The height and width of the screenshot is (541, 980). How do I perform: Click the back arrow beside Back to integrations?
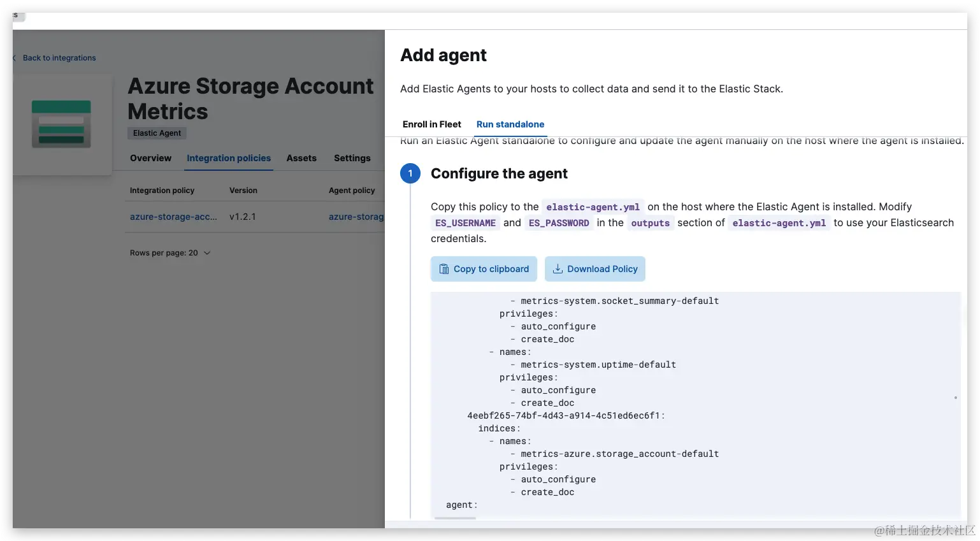pos(15,58)
